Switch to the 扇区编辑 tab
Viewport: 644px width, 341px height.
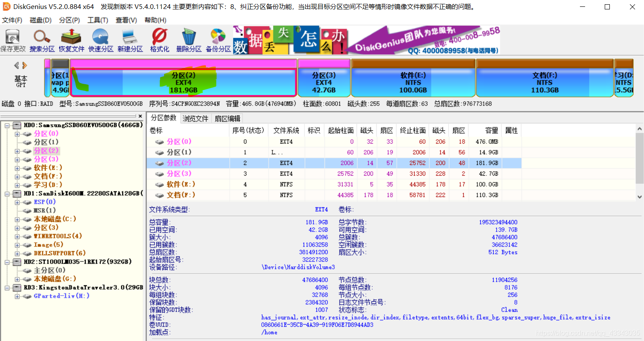click(x=228, y=118)
